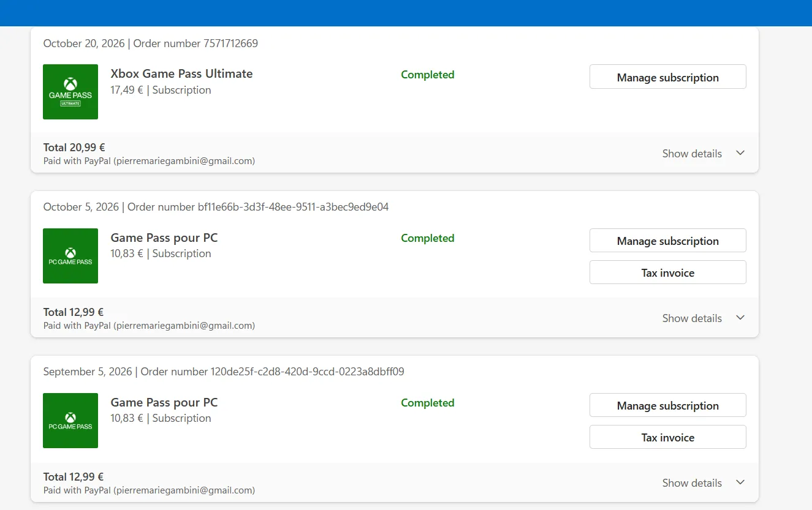
Task: Click the 17,49 € Subscription price line
Action: [161, 90]
